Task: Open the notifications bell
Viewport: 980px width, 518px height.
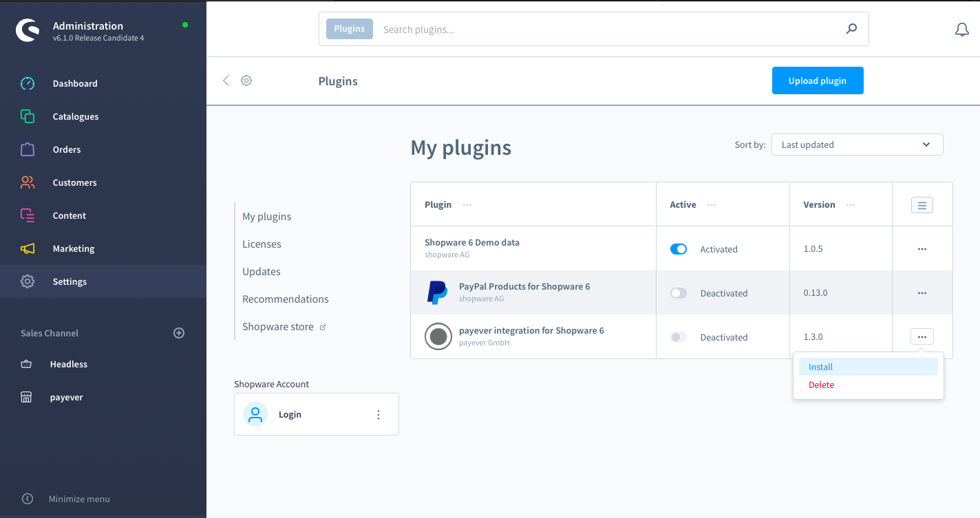Action: click(962, 30)
